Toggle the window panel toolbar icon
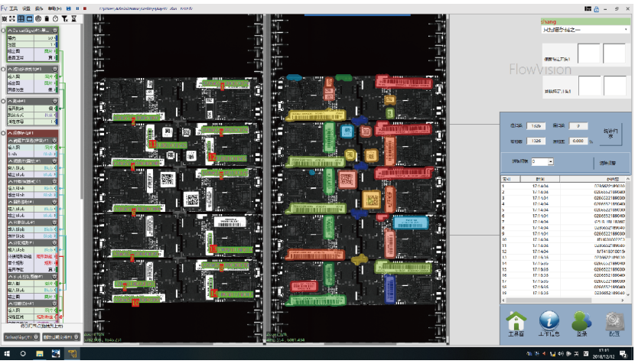 [30, 18]
